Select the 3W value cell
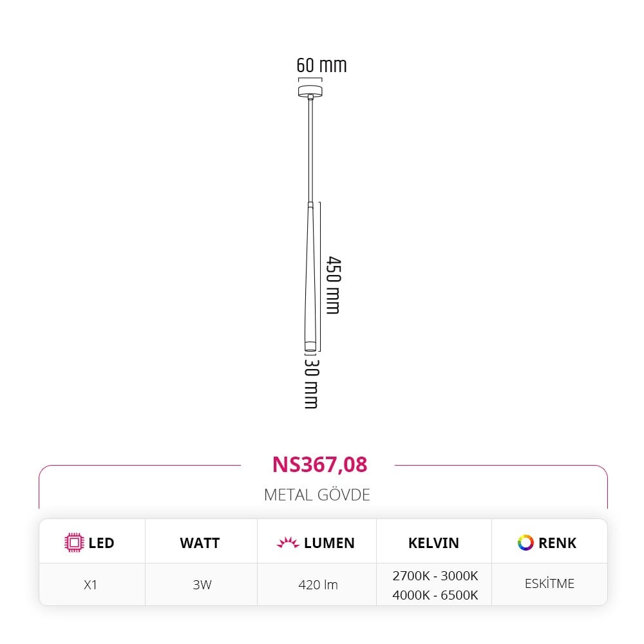The image size is (644, 644). [x=202, y=585]
